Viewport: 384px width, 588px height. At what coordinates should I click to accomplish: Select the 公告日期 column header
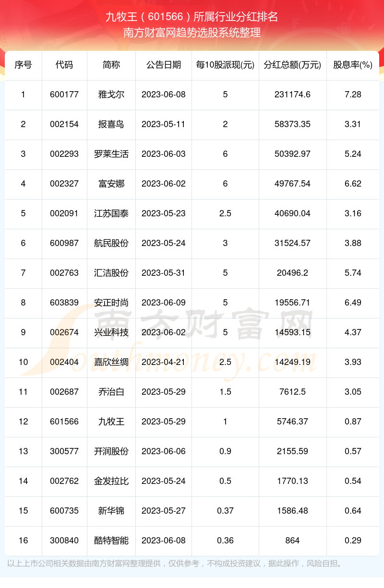[164, 65]
